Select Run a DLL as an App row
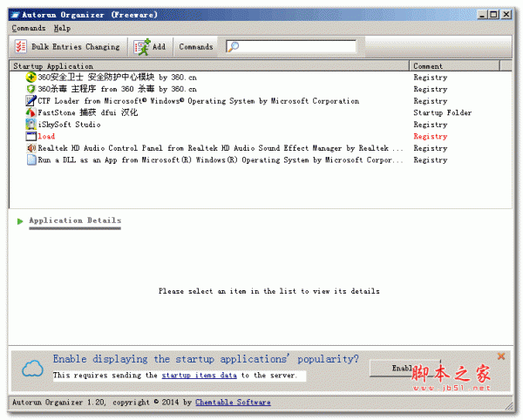 tap(261, 160)
